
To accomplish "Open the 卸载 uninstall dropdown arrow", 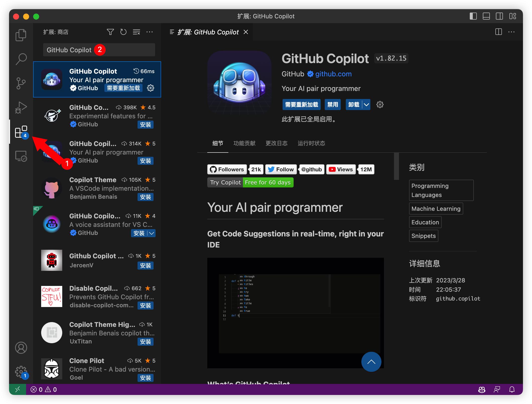I will (366, 105).
